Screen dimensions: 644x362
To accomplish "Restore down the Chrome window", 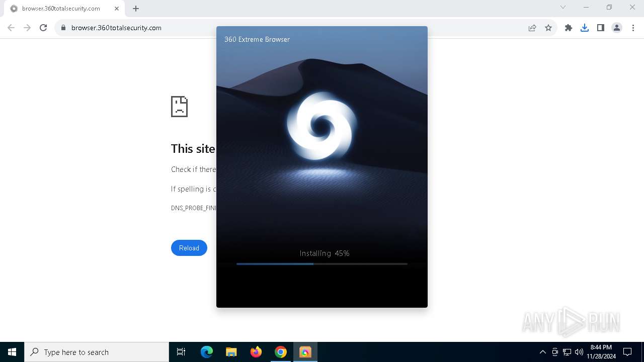I will (609, 7).
